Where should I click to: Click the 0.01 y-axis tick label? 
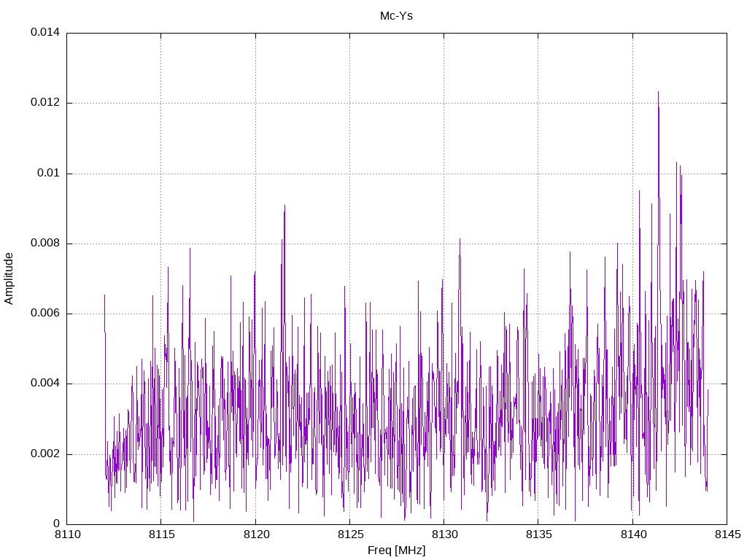pos(48,174)
